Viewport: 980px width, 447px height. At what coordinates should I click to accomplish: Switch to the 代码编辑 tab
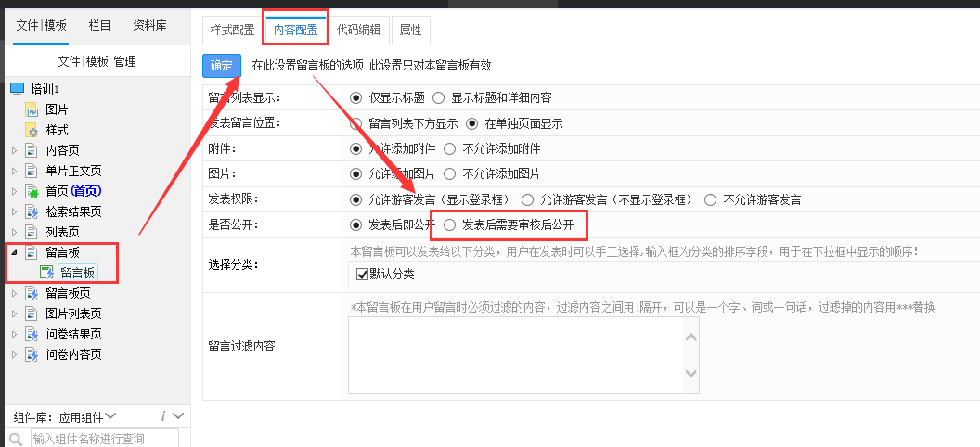point(358,30)
